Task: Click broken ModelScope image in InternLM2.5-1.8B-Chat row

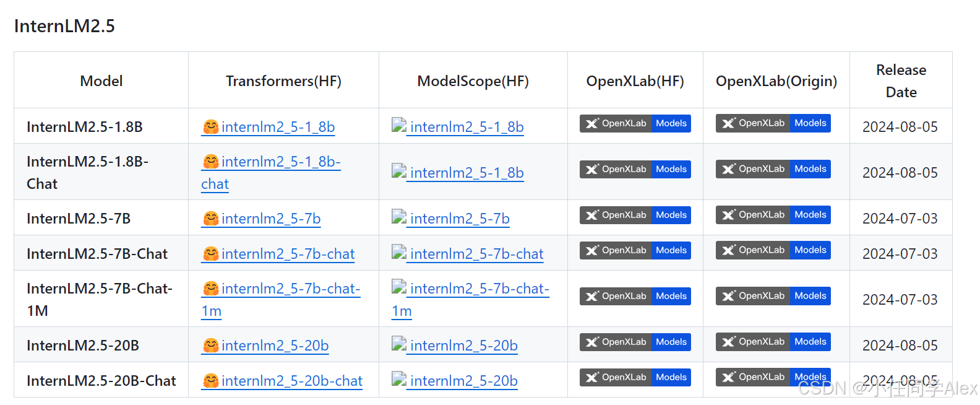Action: pos(399,171)
